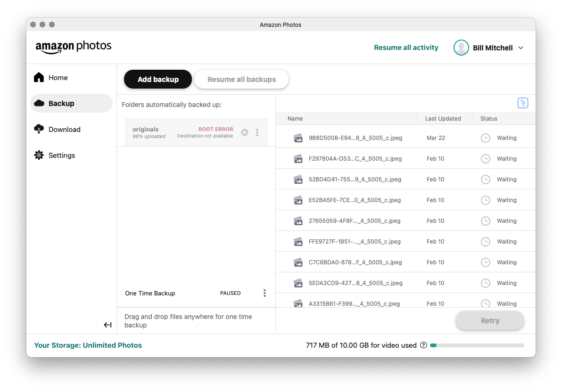Click the Resume all activity link
562x392 pixels.
[x=406, y=48]
